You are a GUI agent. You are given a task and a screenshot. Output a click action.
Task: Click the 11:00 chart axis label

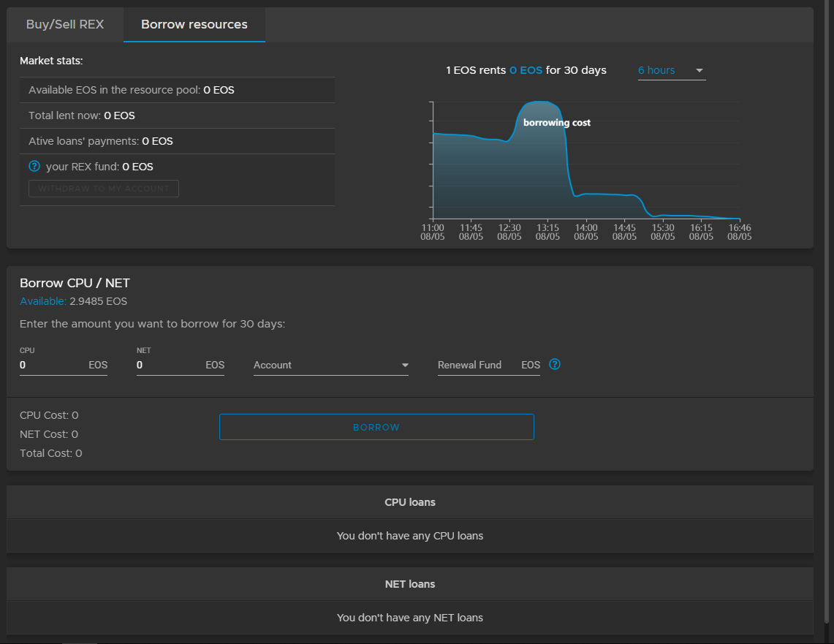(433, 232)
